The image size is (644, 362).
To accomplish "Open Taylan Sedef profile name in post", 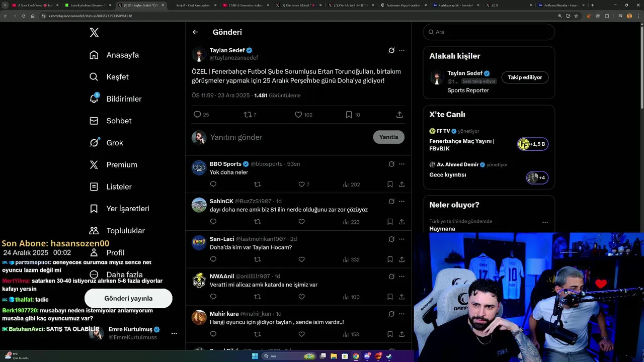I will click(227, 50).
